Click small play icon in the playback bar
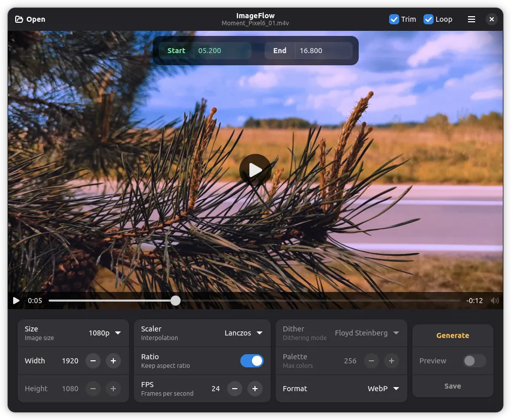Image resolution: width=511 pixels, height=420 pixels. click(16, 301)
